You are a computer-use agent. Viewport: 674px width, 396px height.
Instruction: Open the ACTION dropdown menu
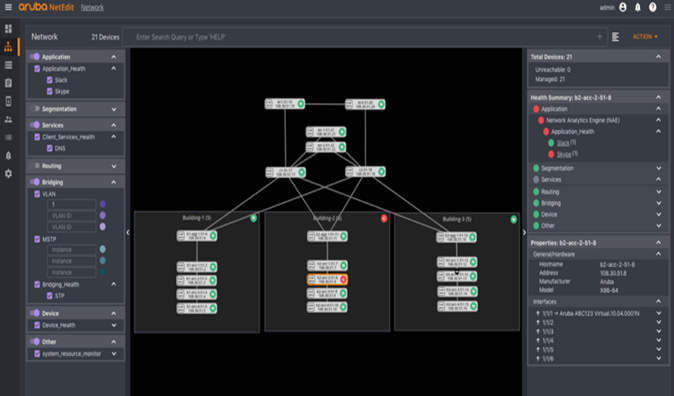645,37
